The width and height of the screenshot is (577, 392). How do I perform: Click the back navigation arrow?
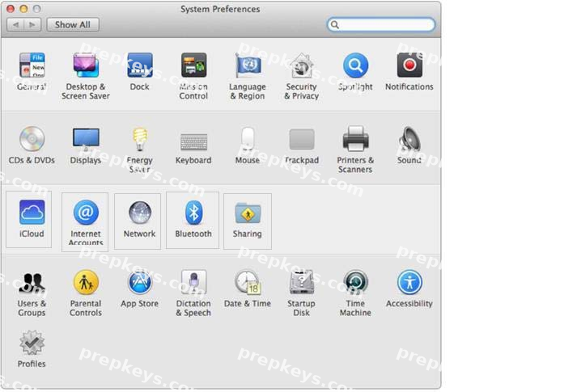coord(15,24)
